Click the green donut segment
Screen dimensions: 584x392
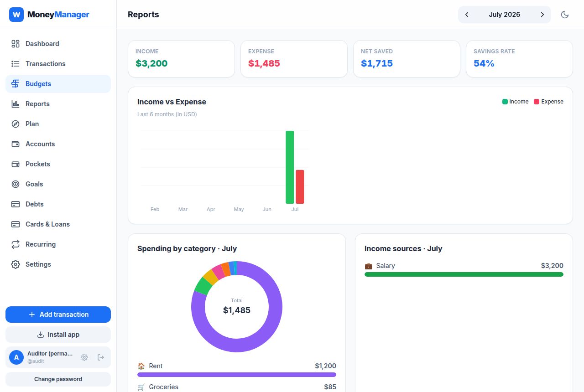[203, 286]
